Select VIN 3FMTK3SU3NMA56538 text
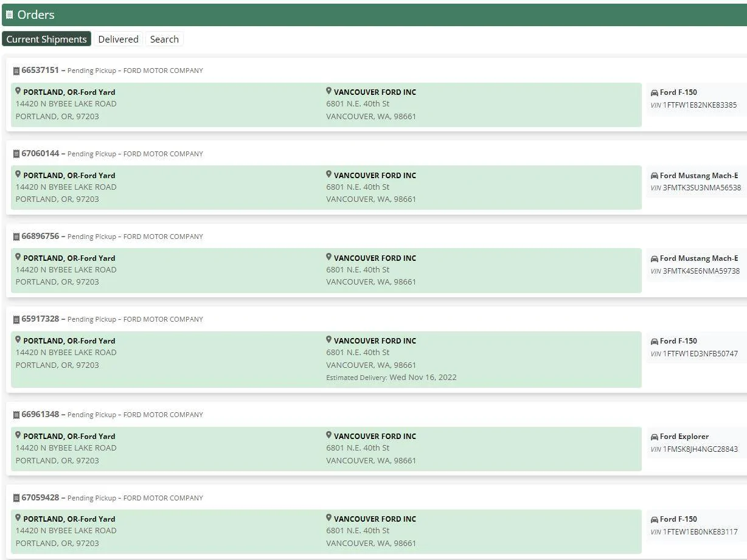Screen dimensions: 747x560 coord(702,188)
